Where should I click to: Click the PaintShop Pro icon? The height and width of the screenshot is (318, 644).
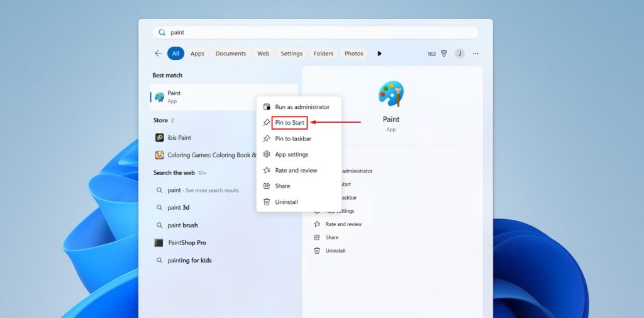(x=159, y=242)
